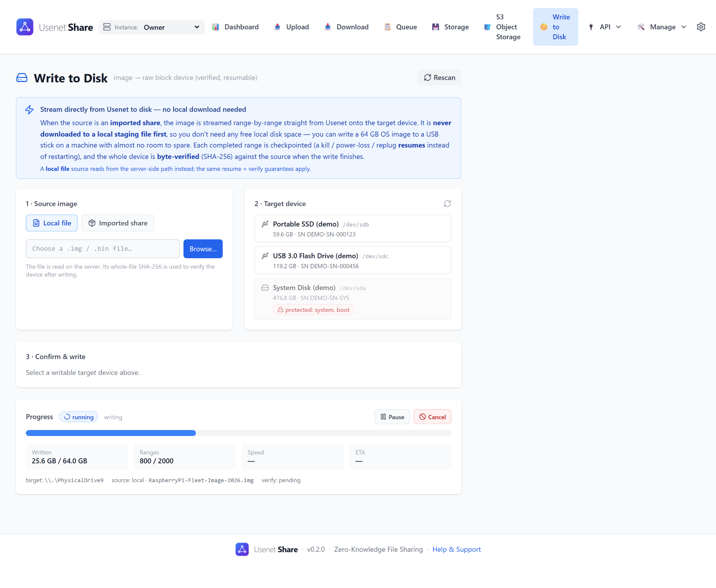The height and width of the screenshot is (588, 716).
Task: Click the v0.2.0 version label in footer
Action: pyautogui.click(x=316, y=549)
